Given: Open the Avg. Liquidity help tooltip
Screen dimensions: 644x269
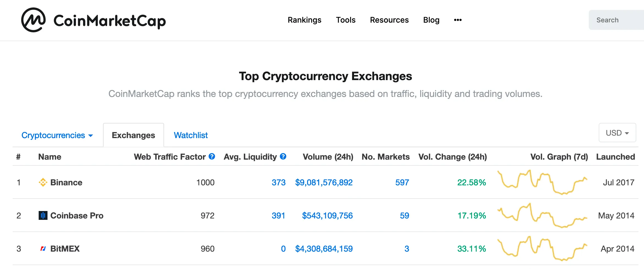Looking at the screenshot, I should pos(283,157).
